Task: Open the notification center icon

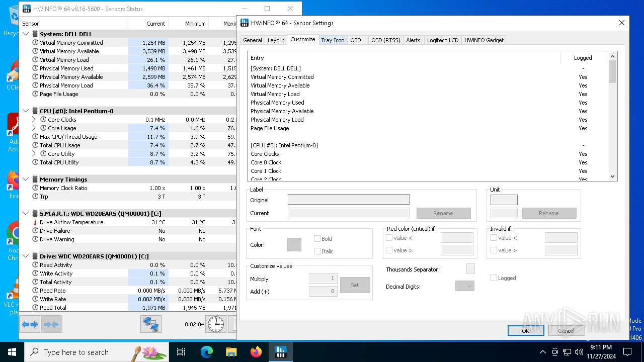Action: coord(627,352)
